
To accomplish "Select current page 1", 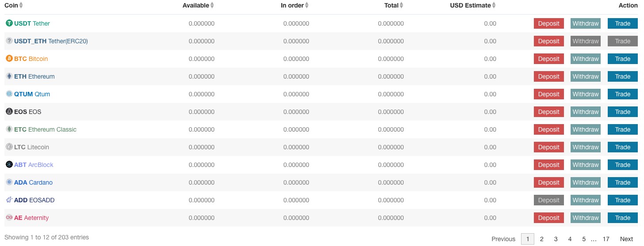I will pos(528,239).
